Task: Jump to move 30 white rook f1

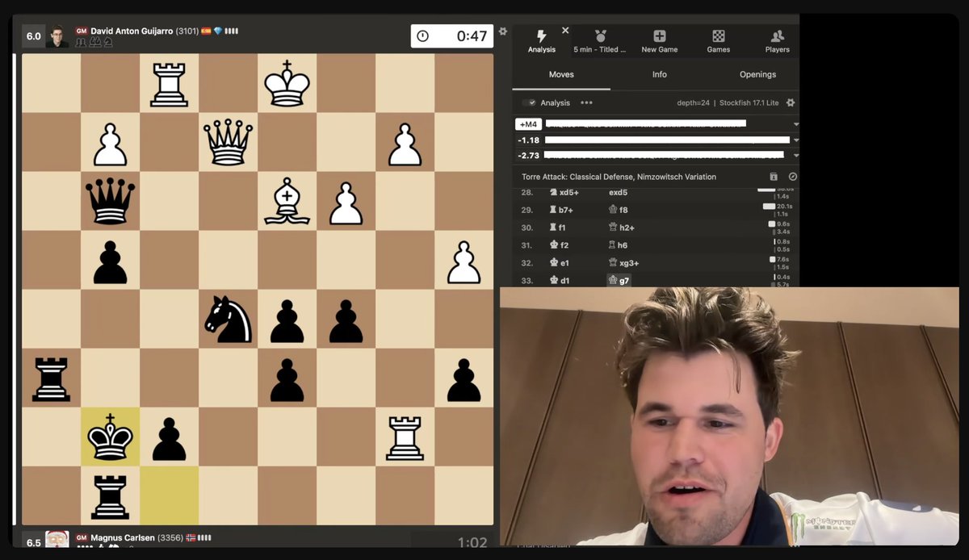Action: (557, 228)
